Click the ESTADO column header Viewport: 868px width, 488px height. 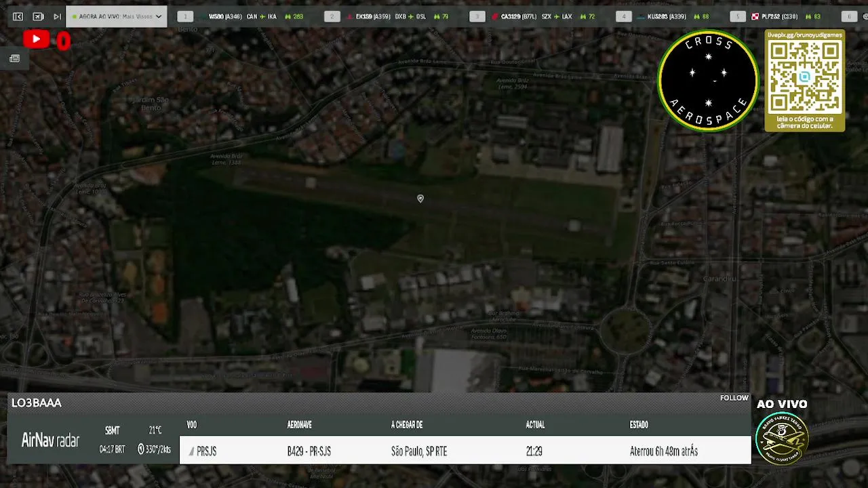click(639, 425)
